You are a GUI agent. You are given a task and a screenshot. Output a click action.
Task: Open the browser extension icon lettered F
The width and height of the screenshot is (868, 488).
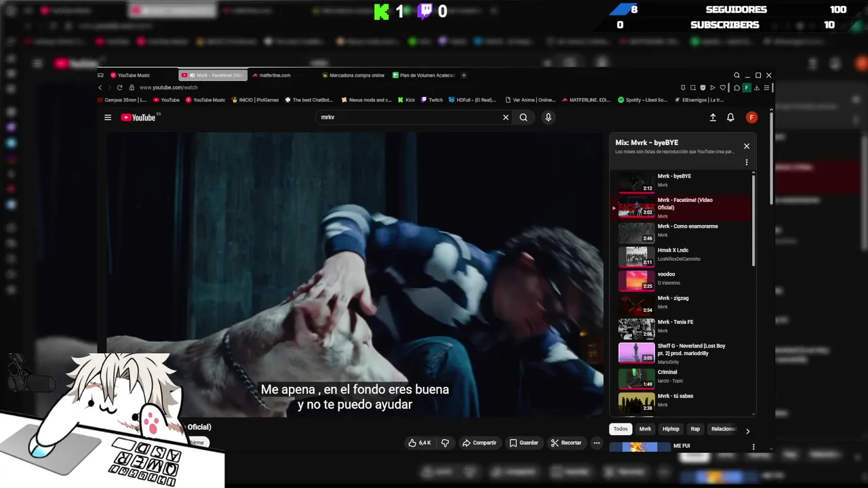[x=747, y=87]
